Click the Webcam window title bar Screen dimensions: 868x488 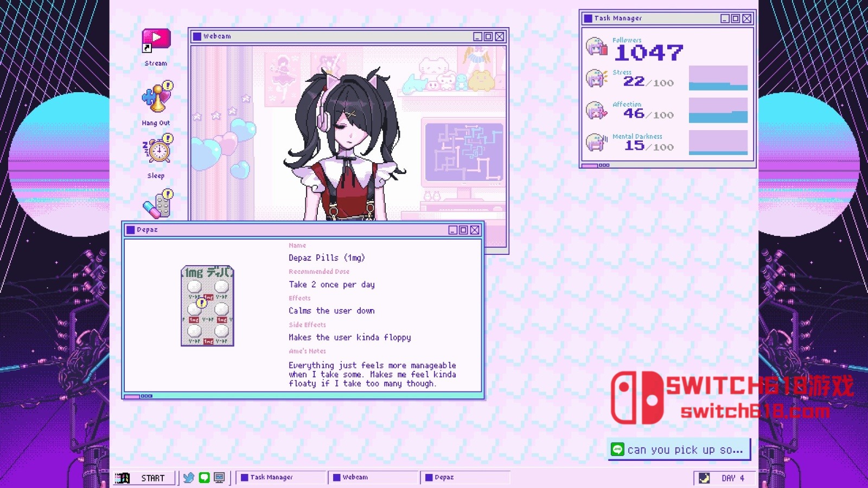point(349,36)
